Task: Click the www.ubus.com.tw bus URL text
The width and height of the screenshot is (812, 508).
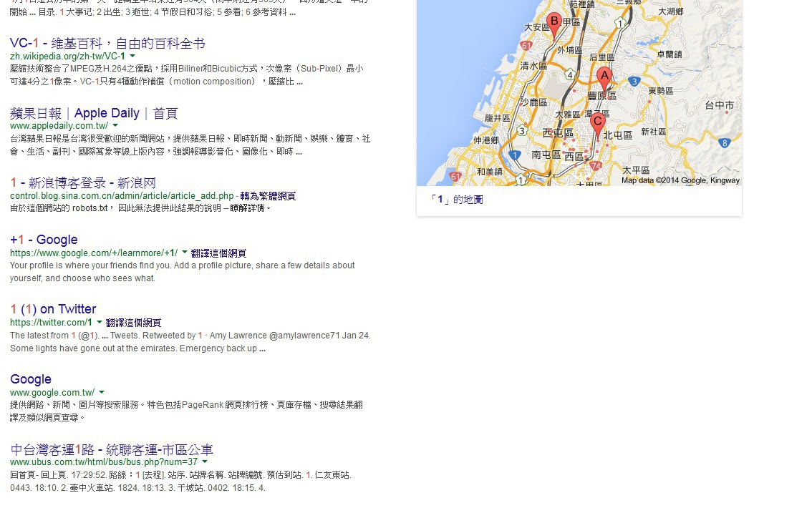Action: click(104, 462)
